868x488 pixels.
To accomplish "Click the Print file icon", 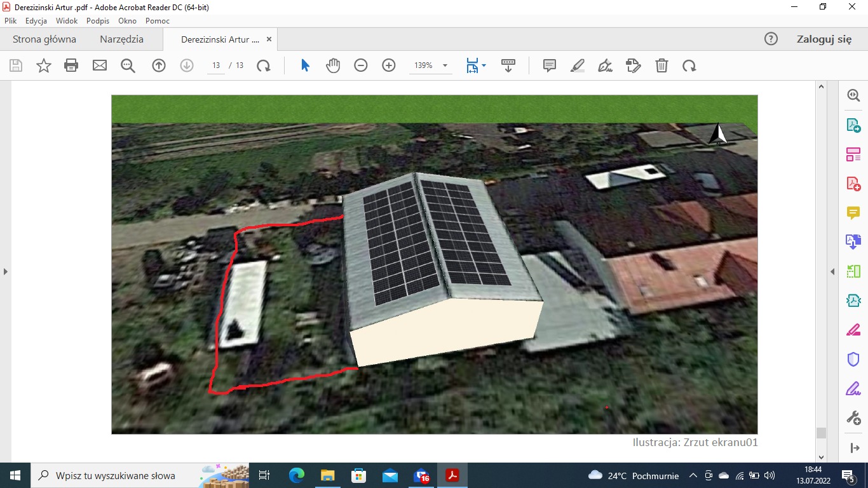I will (x=71, y=65).
